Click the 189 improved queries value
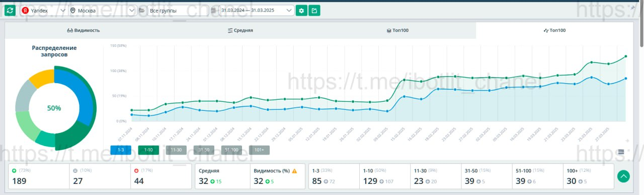The height and width of the screenshot is (195, 644). pos(19,181)
